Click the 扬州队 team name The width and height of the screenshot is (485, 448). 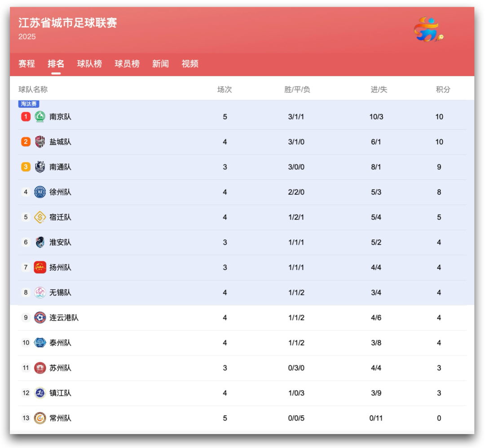(x=60, y=267)
